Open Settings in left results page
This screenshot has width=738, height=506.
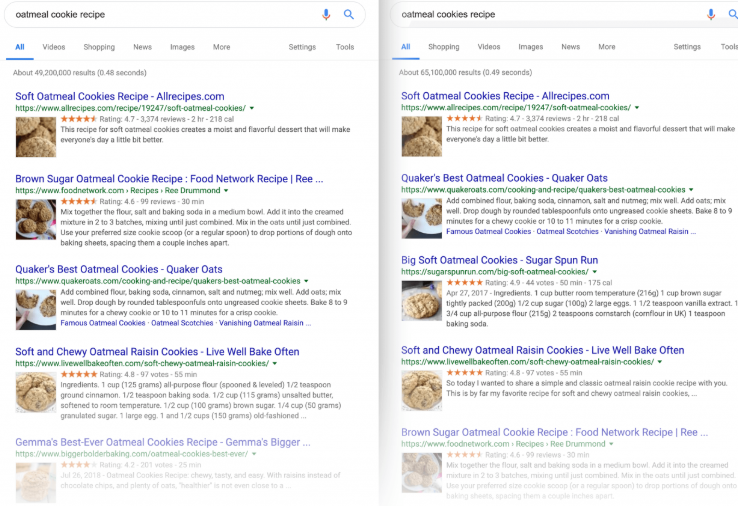point(302,47)
